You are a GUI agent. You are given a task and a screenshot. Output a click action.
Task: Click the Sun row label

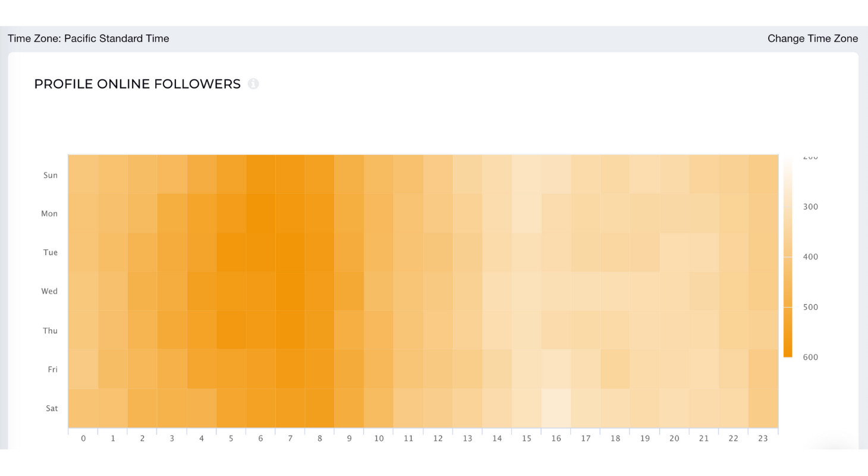(x=51, y=176)
